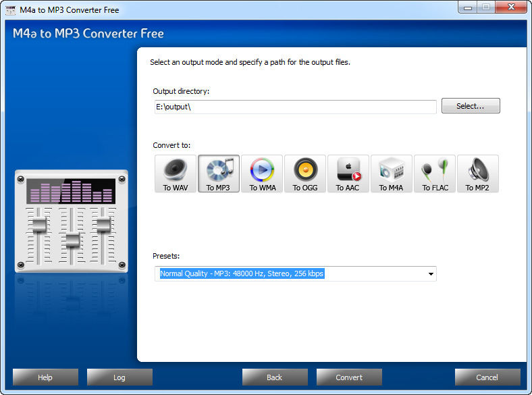Select the To OGG format icon
Viewport: 532px width, 395px height.
(x=305, y=174)
